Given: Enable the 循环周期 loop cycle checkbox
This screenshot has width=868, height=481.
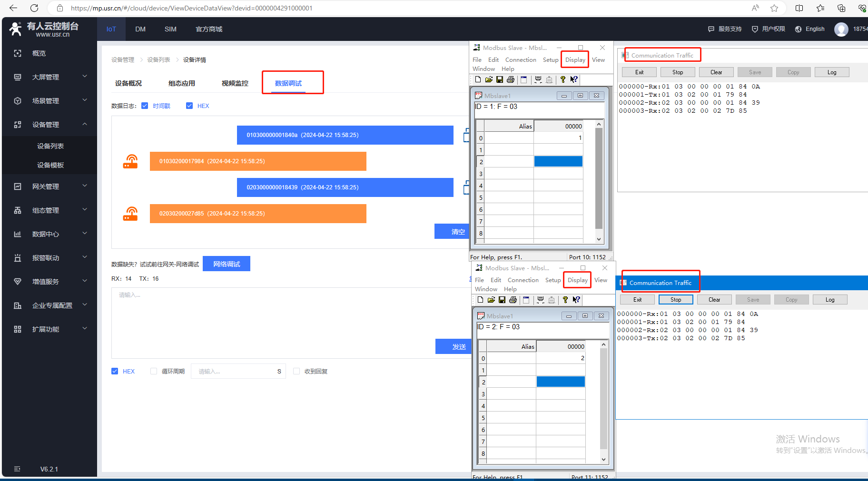Looking at the screenshot, I should pyautogui.click(x=154, y=371).
